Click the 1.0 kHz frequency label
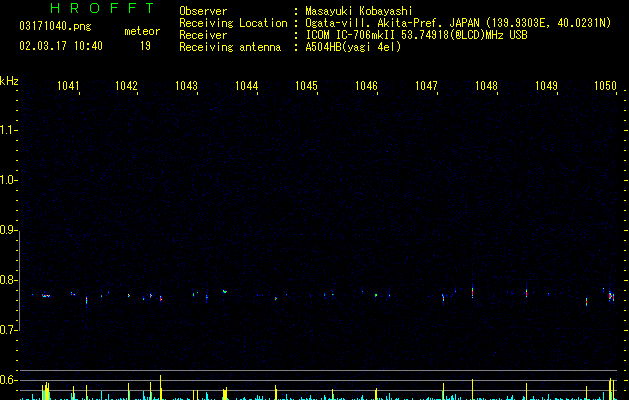The image size is (629, 400). (8, 180)
